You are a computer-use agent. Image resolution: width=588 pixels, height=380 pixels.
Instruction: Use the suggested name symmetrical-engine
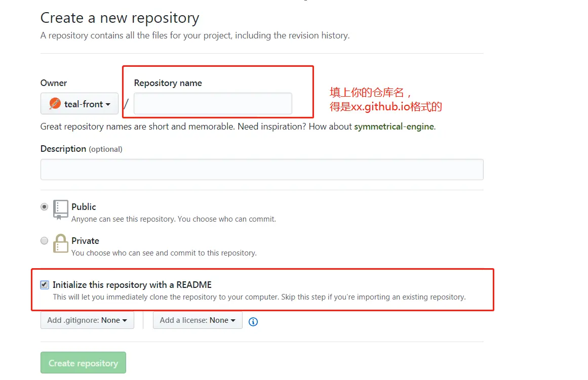(394, 126)
